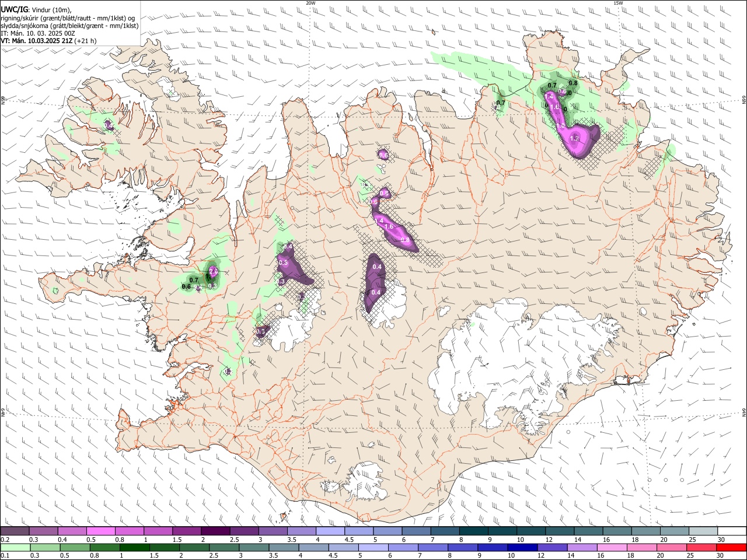Click the bright pink snow swatch between 0.5 and 0.8
747x560 pixels.
[x=100, y=531]
